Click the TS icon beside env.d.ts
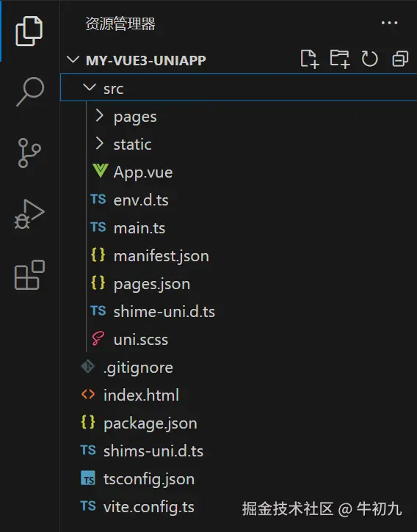The height and width of the screenshot is (532, 417). tap(98, 199)
